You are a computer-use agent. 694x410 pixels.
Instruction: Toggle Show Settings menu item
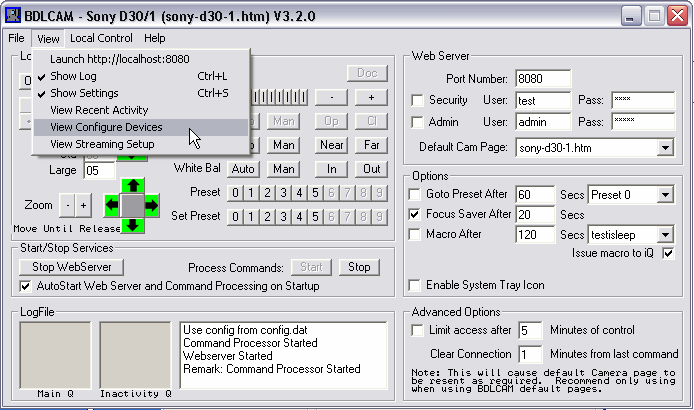(x=141, y=93)
